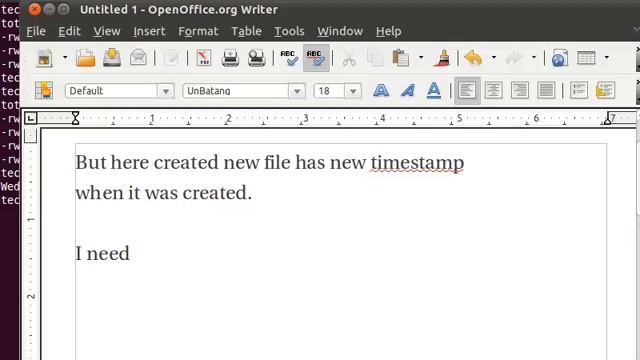Click the tab stop type selector on ruler
This screenshot has width=640, height=360.
tap(31, 118)
